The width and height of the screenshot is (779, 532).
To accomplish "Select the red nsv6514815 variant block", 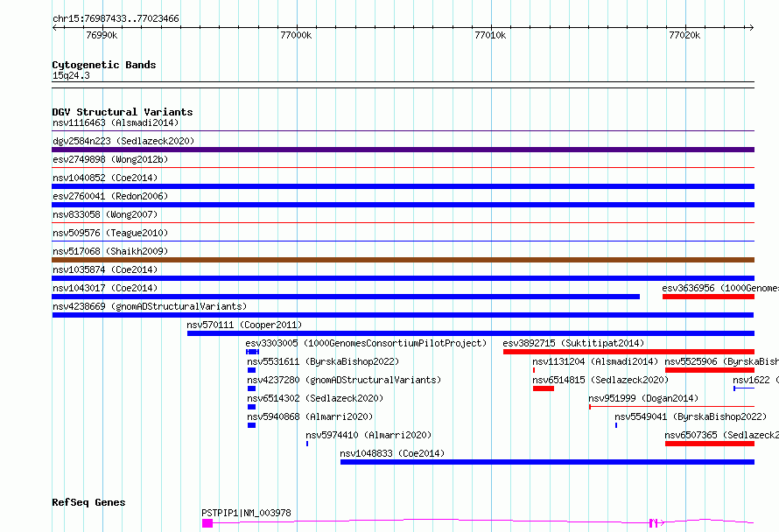I will (x=544, y=388).
